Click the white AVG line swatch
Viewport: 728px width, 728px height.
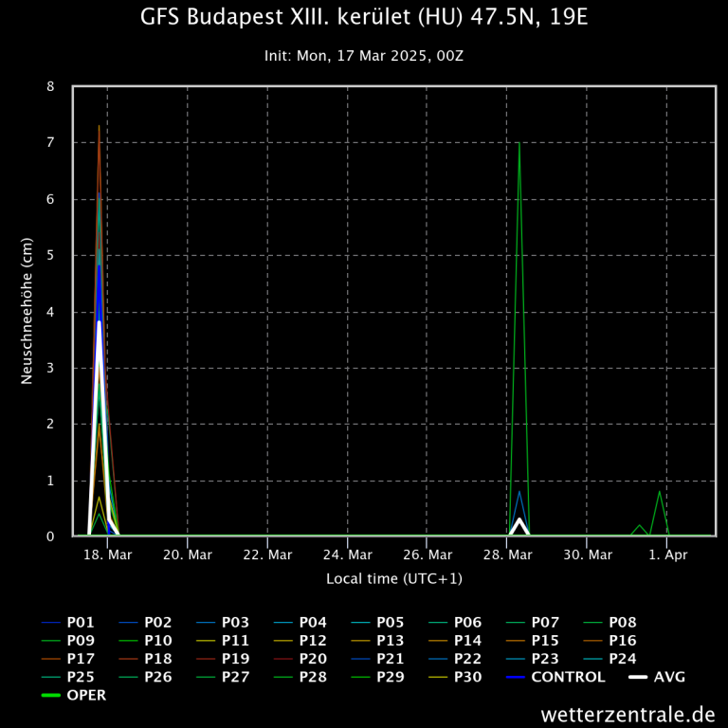[638, 677]
